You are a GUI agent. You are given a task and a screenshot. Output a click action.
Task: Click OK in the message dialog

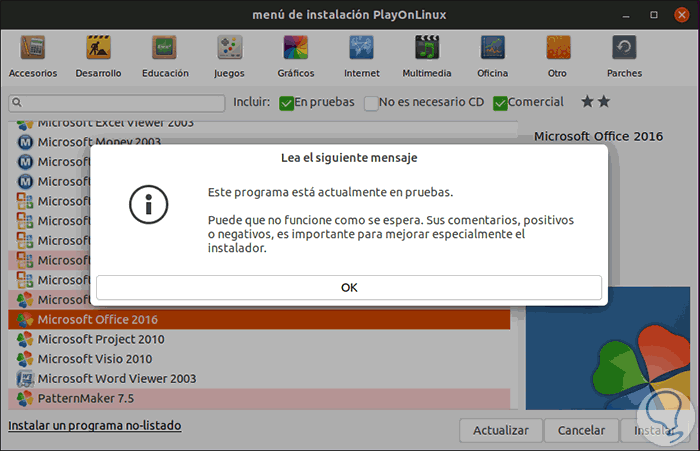(349, 288)
